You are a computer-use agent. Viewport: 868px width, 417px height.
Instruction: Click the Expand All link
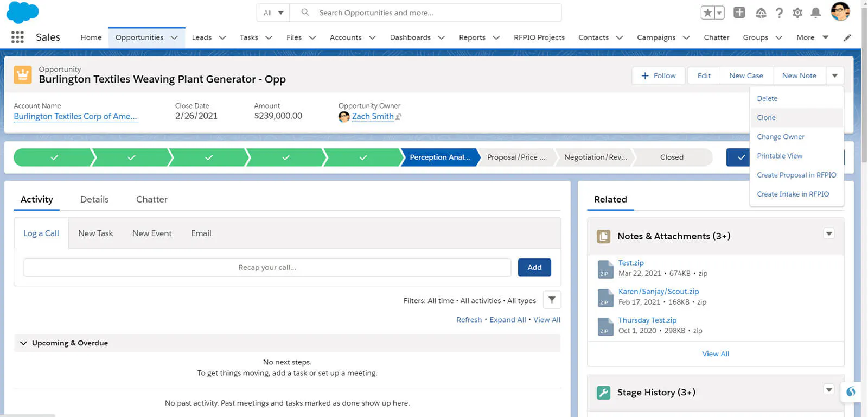coord(508,320)
